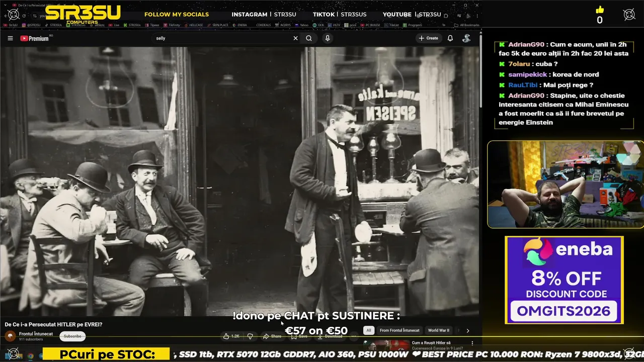Screen dimensions: 644x362
Task: Dislike the video with thumbs down
Action: tap(250, 336)
